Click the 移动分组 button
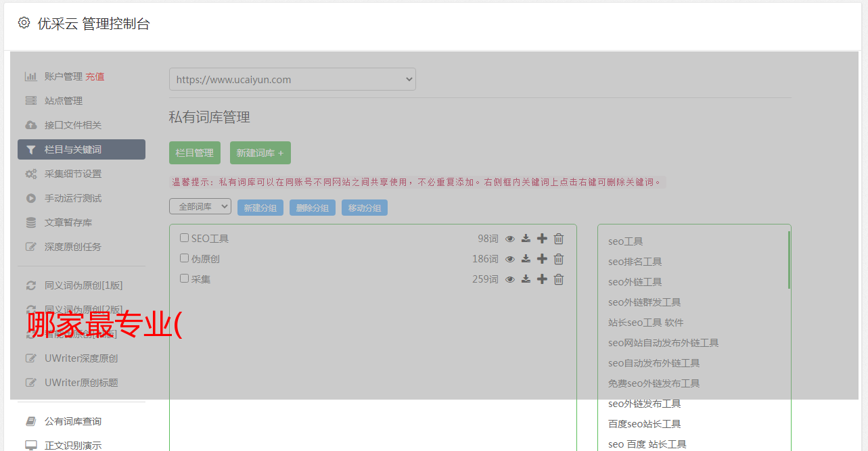This screenshot has height=451, width=868. (x=365, y=208)
